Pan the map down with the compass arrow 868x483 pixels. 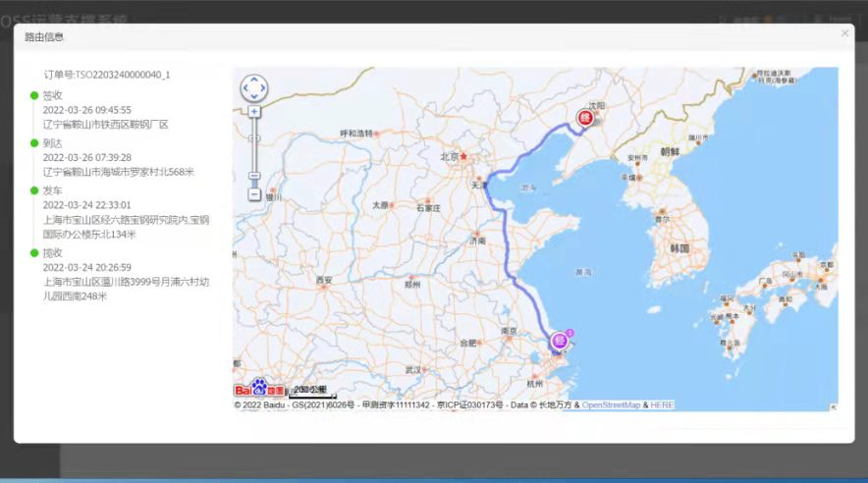pyautogui.click(x=254, y=96)
